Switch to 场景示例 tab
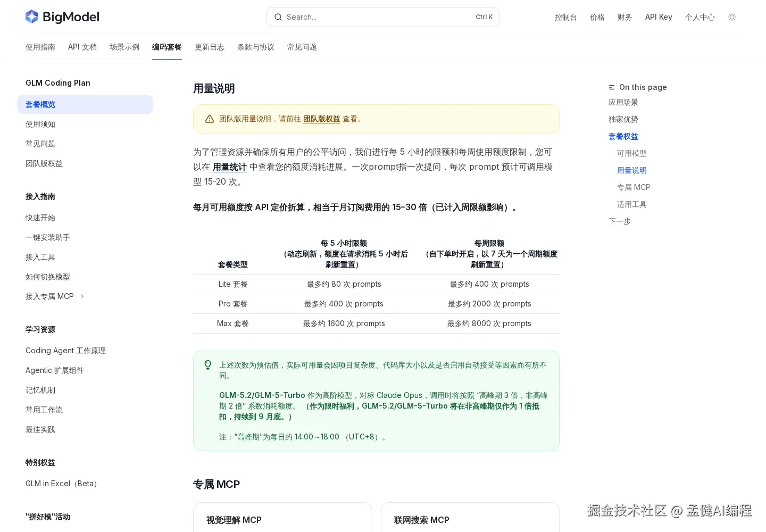Image resolution: width=766 pixels, height=532 pixels. (124, 47)
